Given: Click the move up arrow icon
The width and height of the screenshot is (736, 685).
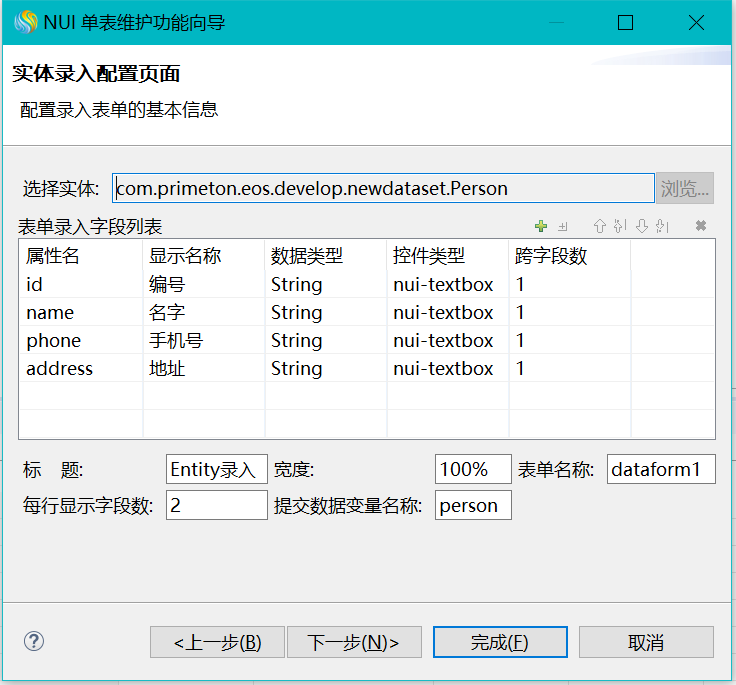Looking at the screenshot, I should pos(599,226).
